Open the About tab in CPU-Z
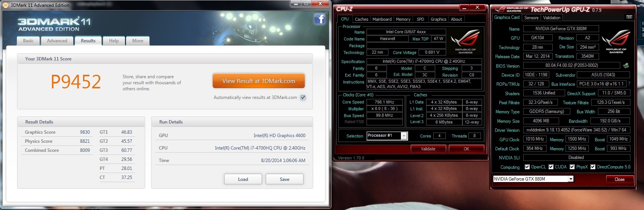The width and height of the screenshot is (644, 210). click(x=456, y=19)
